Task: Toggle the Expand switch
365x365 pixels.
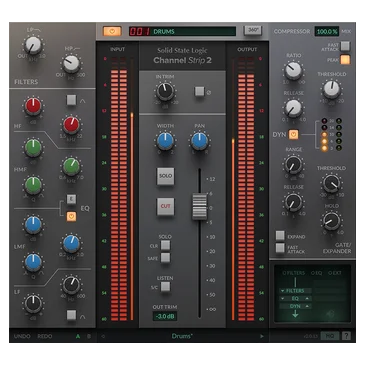Action: (280, 236)
